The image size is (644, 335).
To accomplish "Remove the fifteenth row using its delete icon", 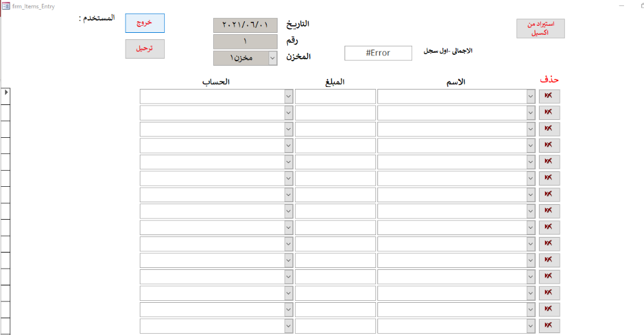I will pyautogui.click(x=549, y=327).
